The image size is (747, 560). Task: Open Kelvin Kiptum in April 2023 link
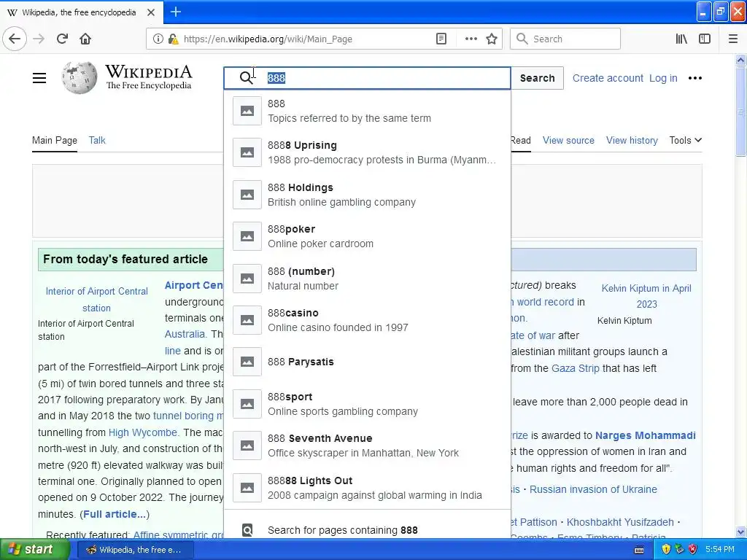[646, 296]
